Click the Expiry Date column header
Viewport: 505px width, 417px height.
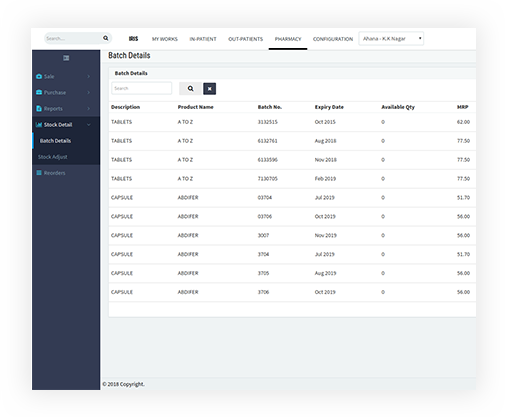tap(329, 107)
